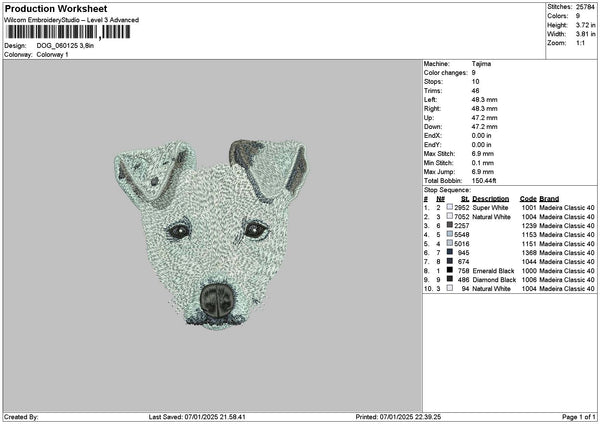Pick the Diamond Black thread swatch
This screenshot has height=424, width=600.
coord(450,279)
